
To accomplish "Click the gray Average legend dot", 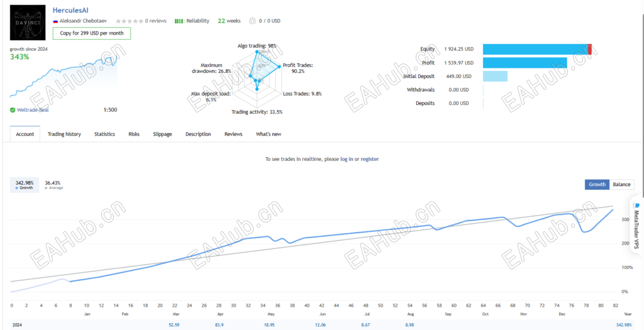I will 47,188.
